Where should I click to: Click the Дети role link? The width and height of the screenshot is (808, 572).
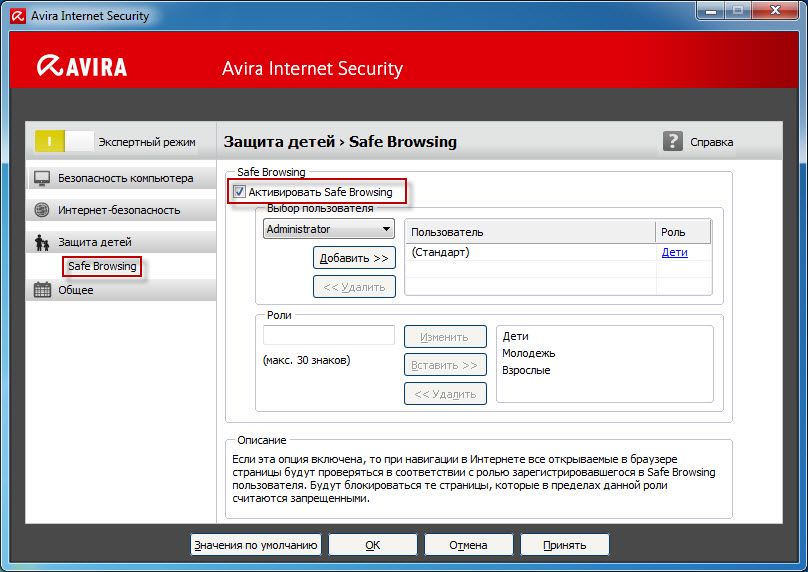tap(675, 252)
